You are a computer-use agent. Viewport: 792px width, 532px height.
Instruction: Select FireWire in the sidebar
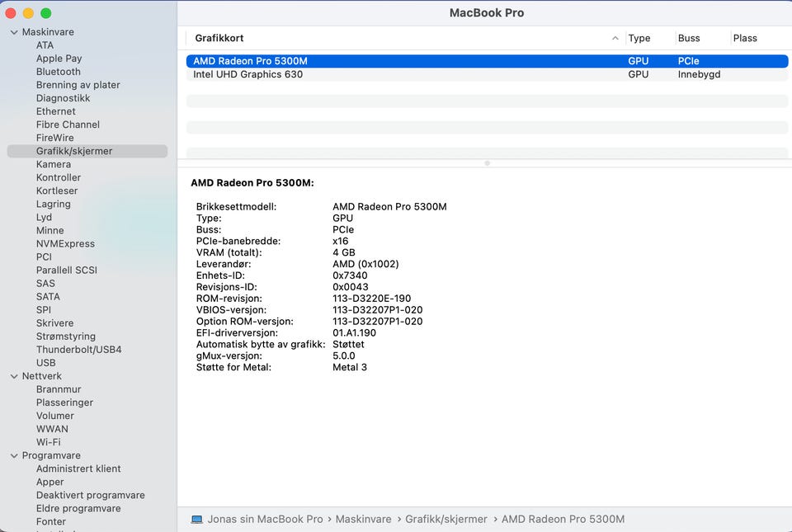(54, 138)
